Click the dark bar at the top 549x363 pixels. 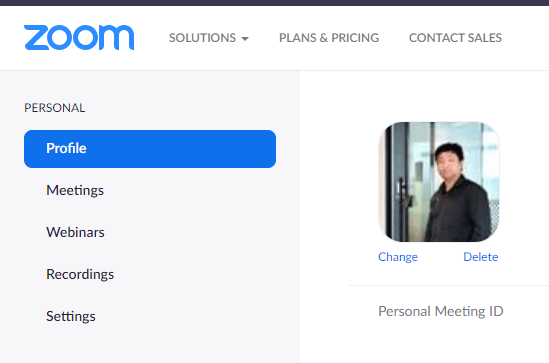[274, 3]
